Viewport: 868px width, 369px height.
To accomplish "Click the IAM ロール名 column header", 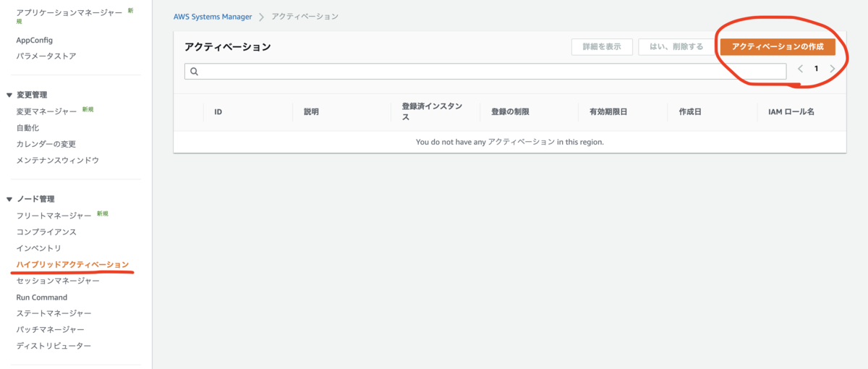I will (x=791, y=112).
